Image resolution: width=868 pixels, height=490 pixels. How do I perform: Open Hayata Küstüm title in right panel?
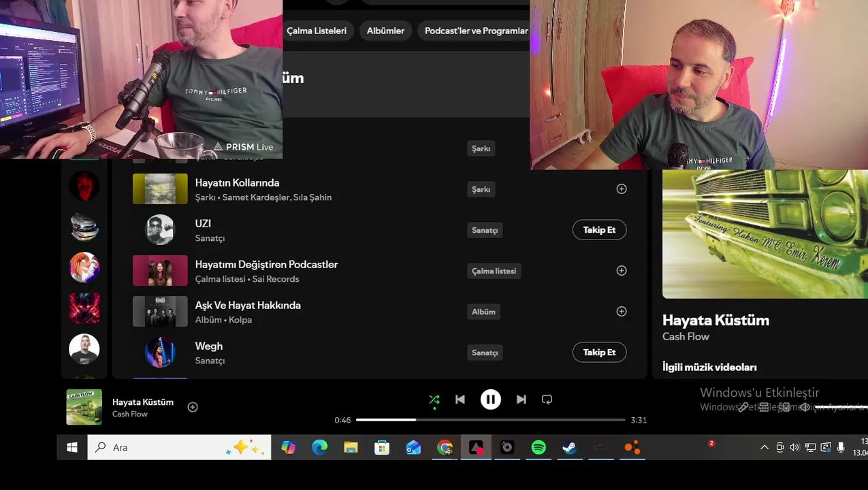(716, 321)
